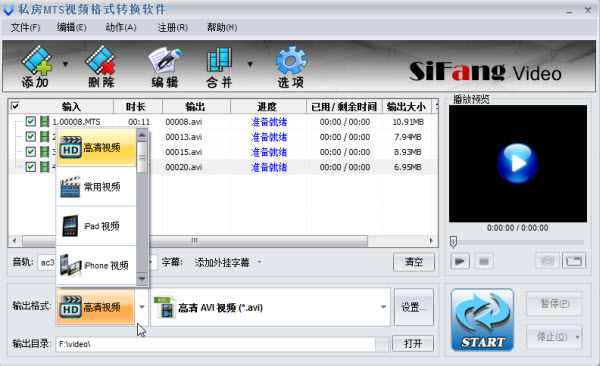Click the preview playback position slider
Screen dimensions: 600x366
517,242
